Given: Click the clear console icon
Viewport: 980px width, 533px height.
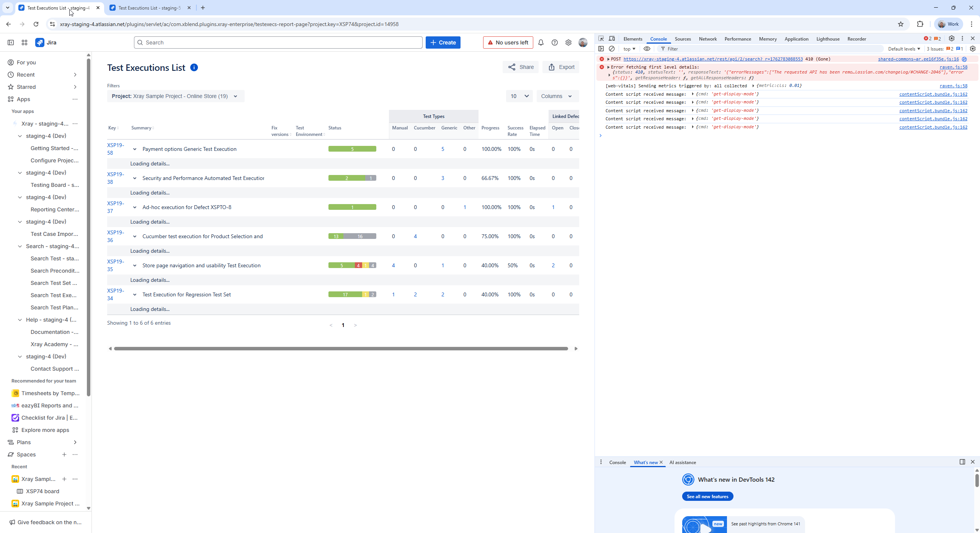Looking at the screenshot, I should pyautogui.click(x=612, y=49).
